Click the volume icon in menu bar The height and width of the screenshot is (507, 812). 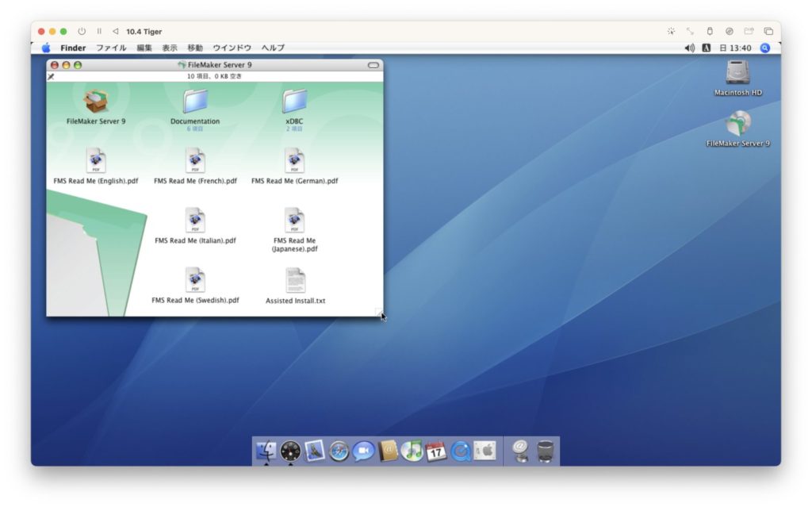pos(690,48)
